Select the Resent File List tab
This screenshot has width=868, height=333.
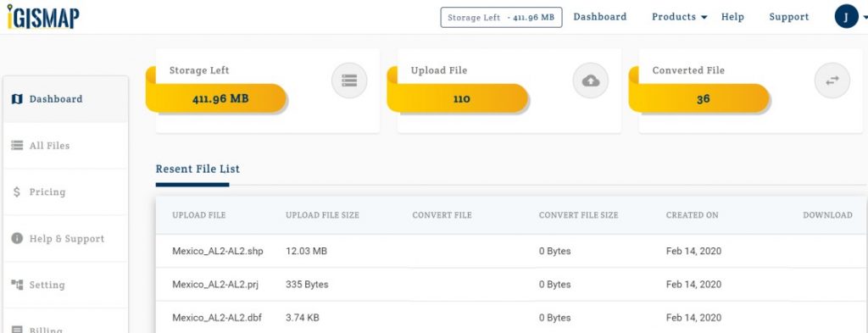click(x=198, y=169)
